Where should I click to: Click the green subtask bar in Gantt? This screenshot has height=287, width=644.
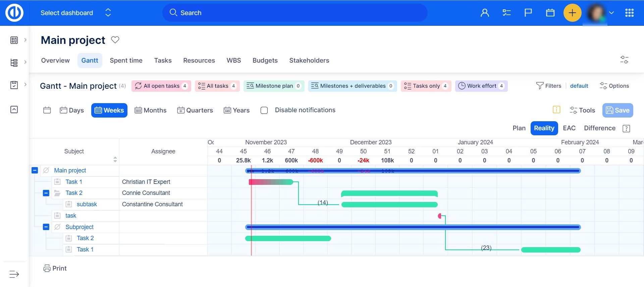click(389, 205)
